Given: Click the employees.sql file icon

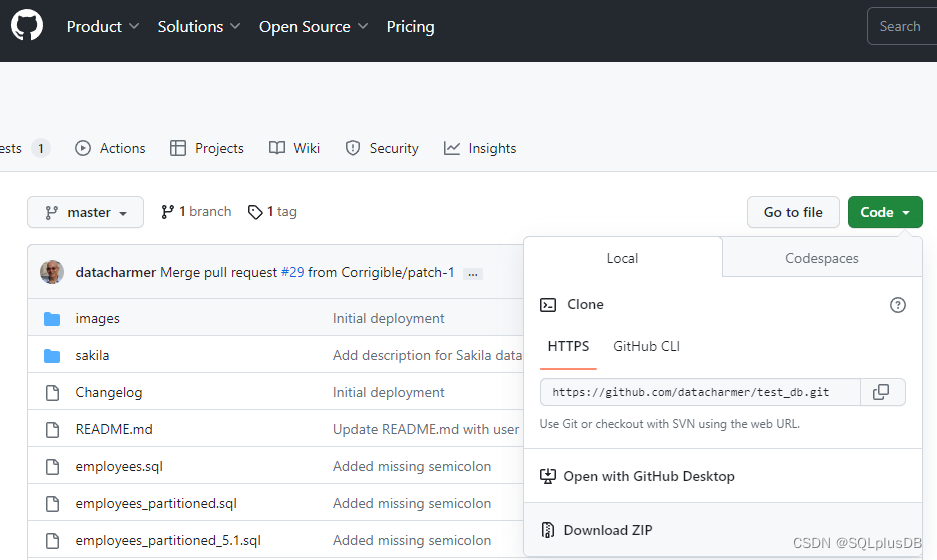Looking at the screenshot, I should [x=53, y=467].
